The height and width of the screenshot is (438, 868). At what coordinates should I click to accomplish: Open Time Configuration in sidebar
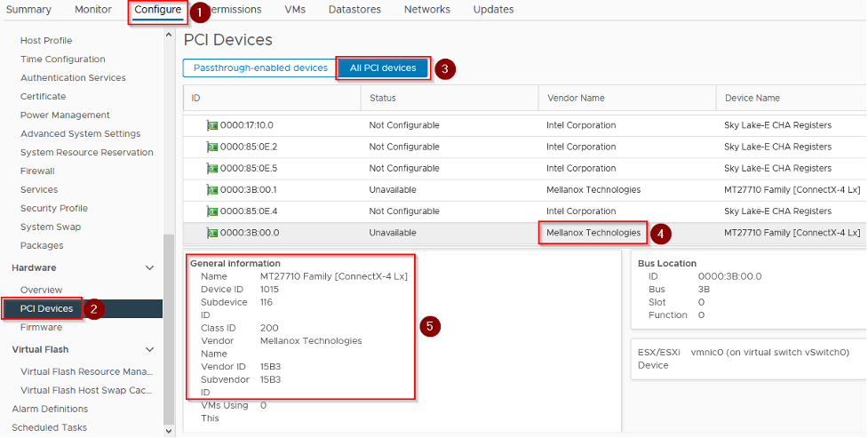(62, 60)
